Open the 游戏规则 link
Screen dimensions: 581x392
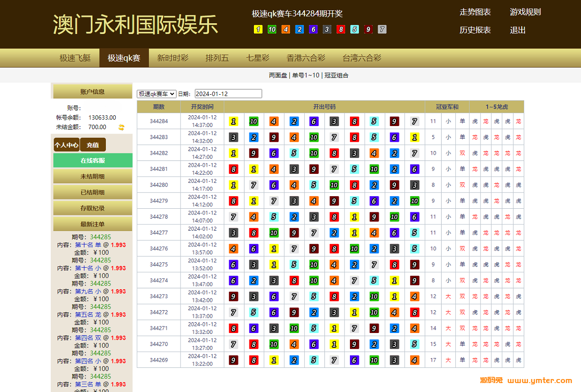click(x=525, y=12)
